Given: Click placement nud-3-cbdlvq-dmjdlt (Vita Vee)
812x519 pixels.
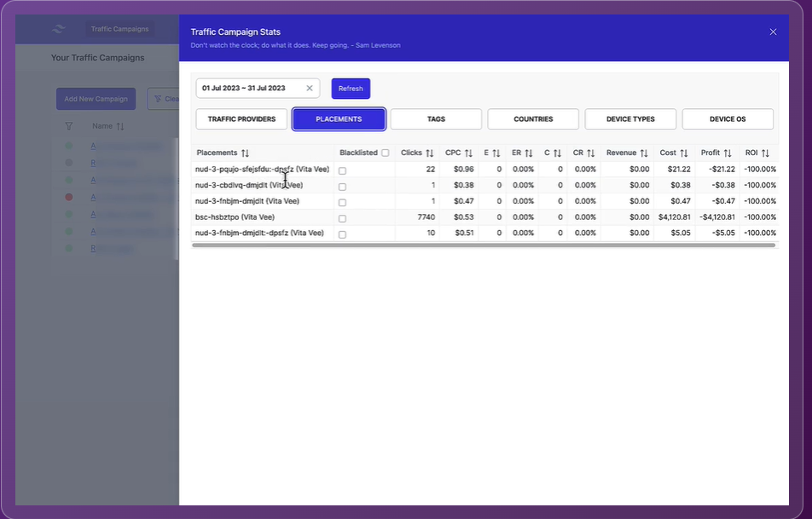Looking at the screenshot, I should tap(248, 185).
